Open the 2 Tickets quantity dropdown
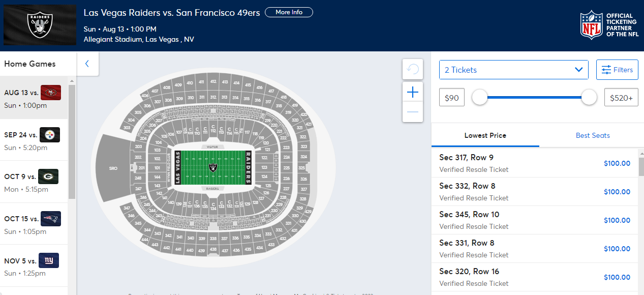This screenshot has width=644, height=295. pyautogui.click(x=513, y=70)
